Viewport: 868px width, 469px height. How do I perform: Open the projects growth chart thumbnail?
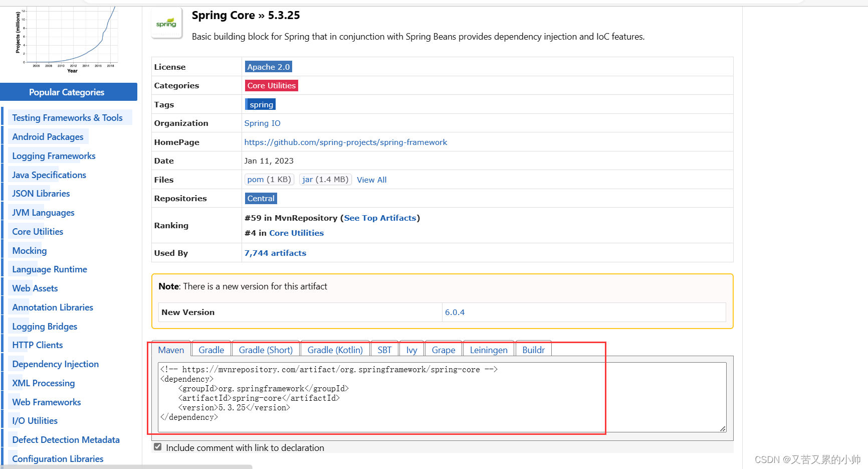point(67,39)
